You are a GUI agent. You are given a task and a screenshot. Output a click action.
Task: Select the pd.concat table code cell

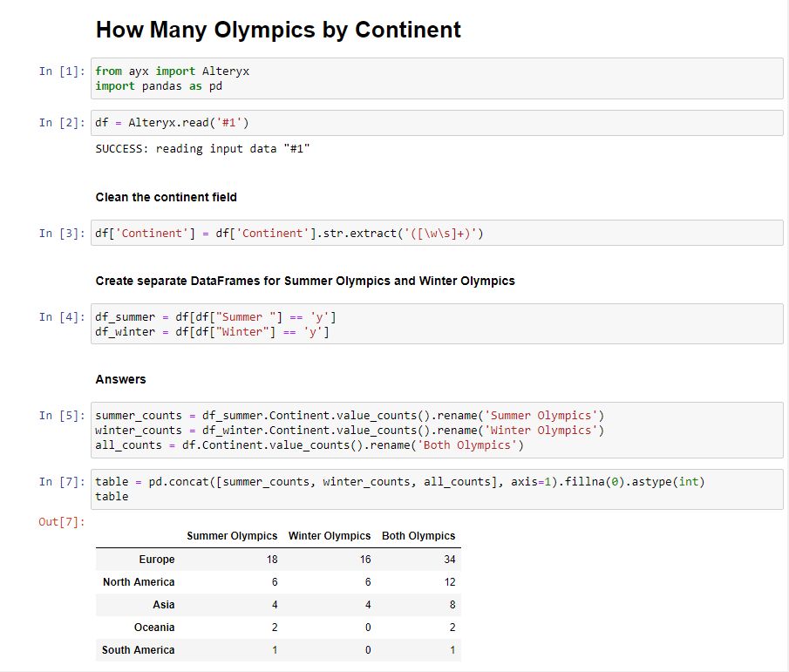click(x=436, y=489)
